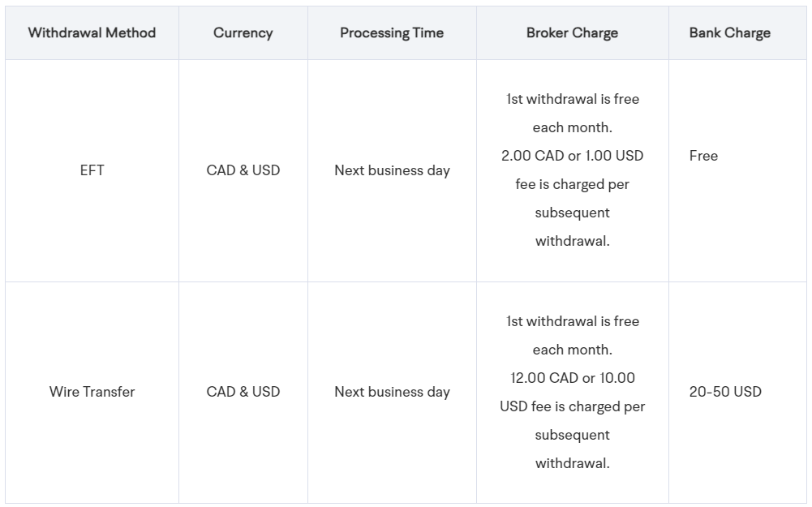812x507 pixels.
Task: Click 'USD fee is charged per' text
Action: 572,406
